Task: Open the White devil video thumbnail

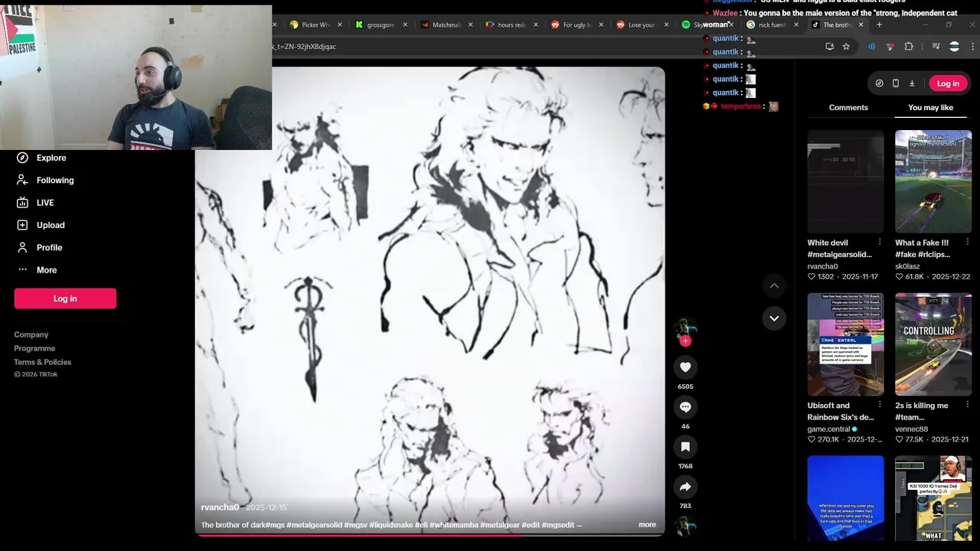Action: (x=845, y=181)
